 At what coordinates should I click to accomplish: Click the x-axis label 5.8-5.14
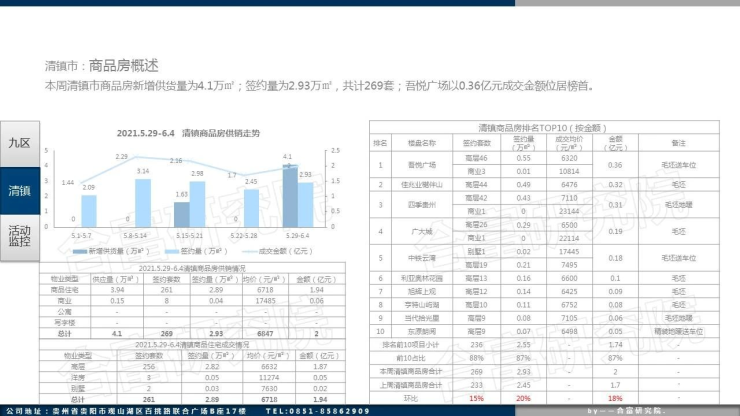tap(135, 235)
